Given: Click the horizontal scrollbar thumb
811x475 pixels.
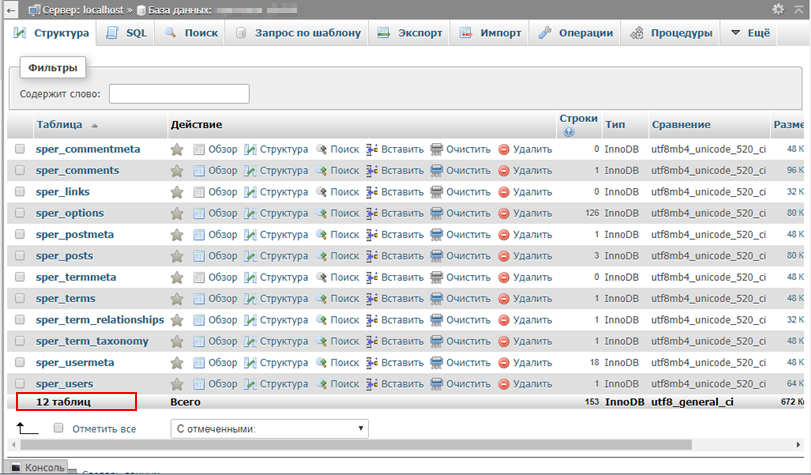Looking at the screenshot, I should [356, 445].
